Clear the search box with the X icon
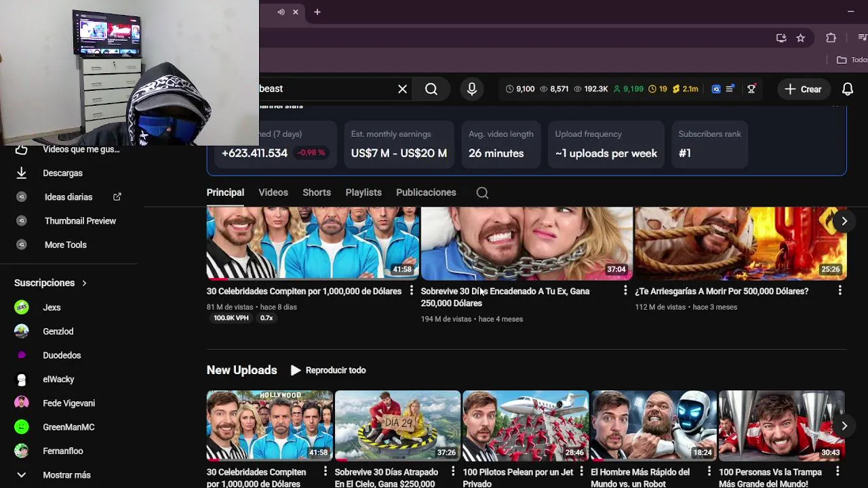868x488 pixels. 402,89
